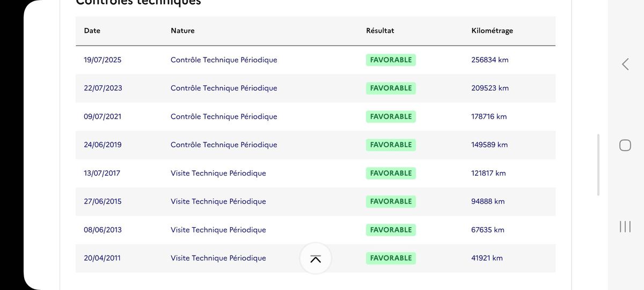This screenshot has width=644, height=290.
Task: Tap the Android home button
Action: [625, 145]
